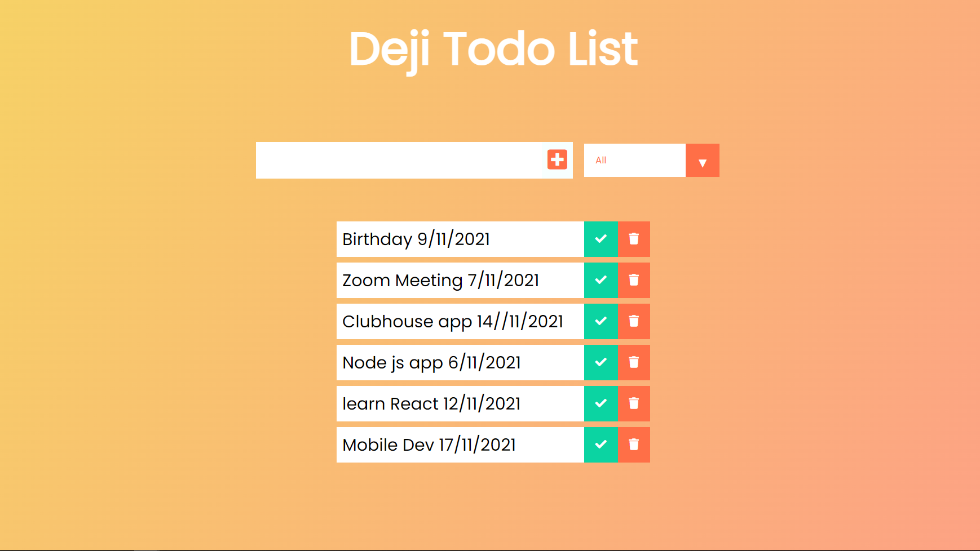Viewport: 980px width, 551px height.
Task: Check off the Zoom Meeting todo
Action: click(x=601, y=280)
